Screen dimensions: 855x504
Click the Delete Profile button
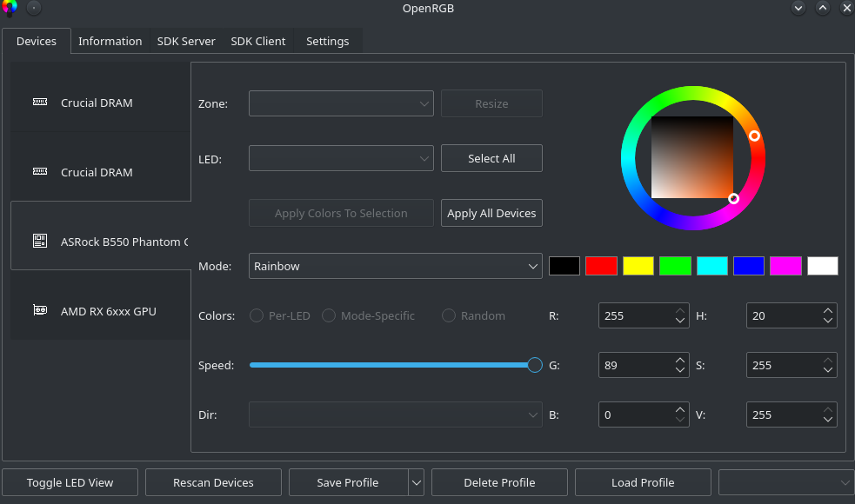(x=499, y=483)
